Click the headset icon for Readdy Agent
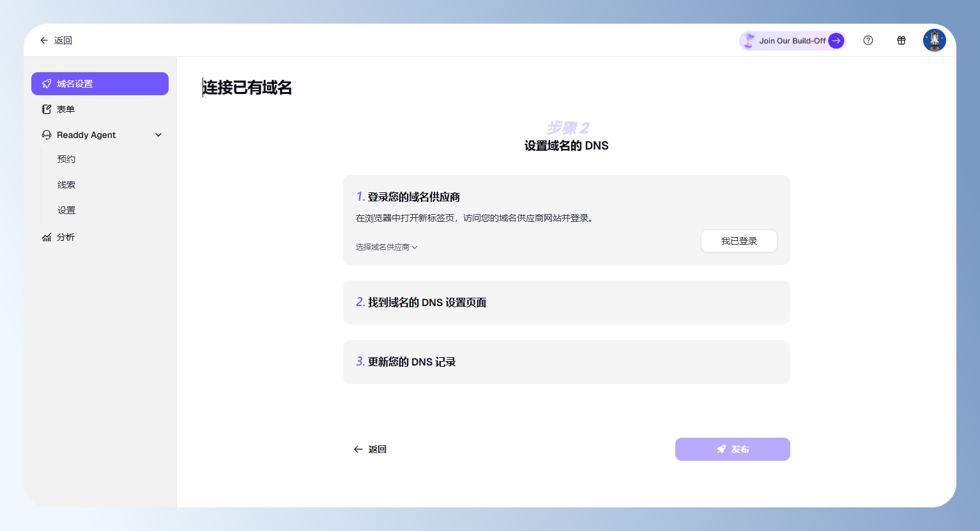The width and height of the screenshot is (980, 531). pyautogui.click(x=47, y=135)
